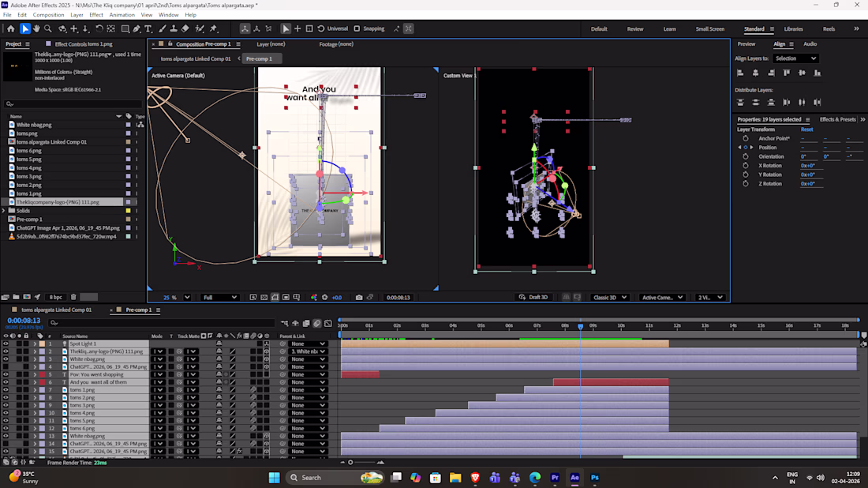Open the Align Layers to Selection dropdown
The width and height of the screenshot is (868, 488).
pyautogui.click(x=795, y=58)
